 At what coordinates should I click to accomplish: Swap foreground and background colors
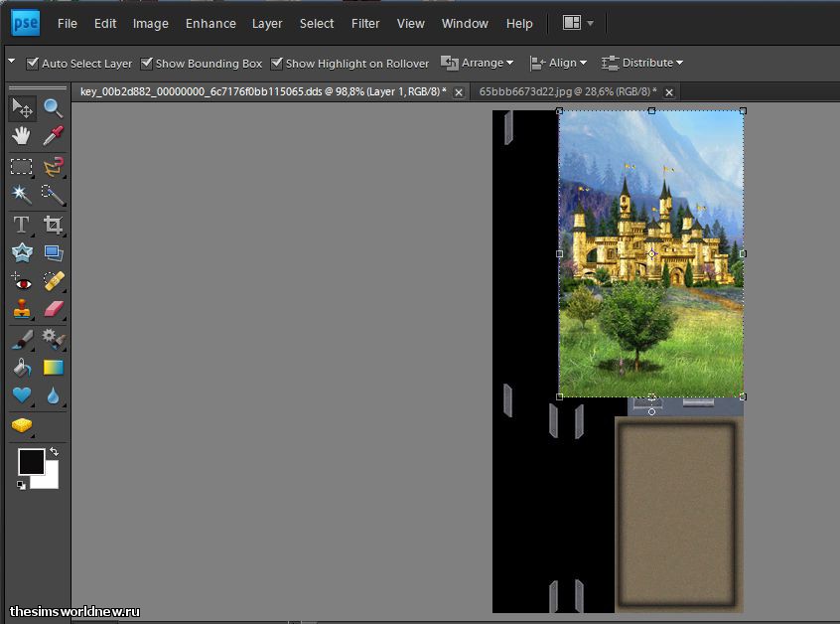tap(54, 452)
